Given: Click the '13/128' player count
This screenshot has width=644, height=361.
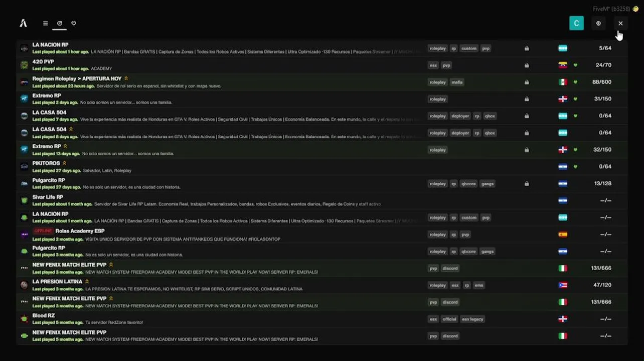Looking at the screenshot, I should (x=602, y=184).
